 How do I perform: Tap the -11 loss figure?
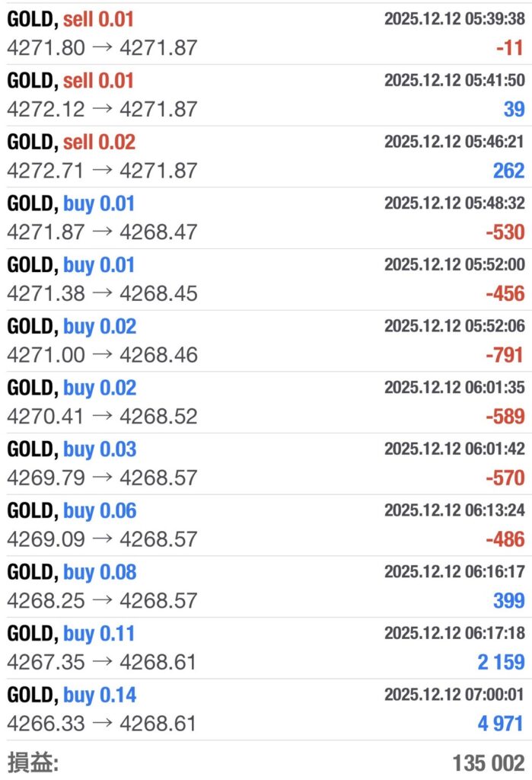coord(510,48)
